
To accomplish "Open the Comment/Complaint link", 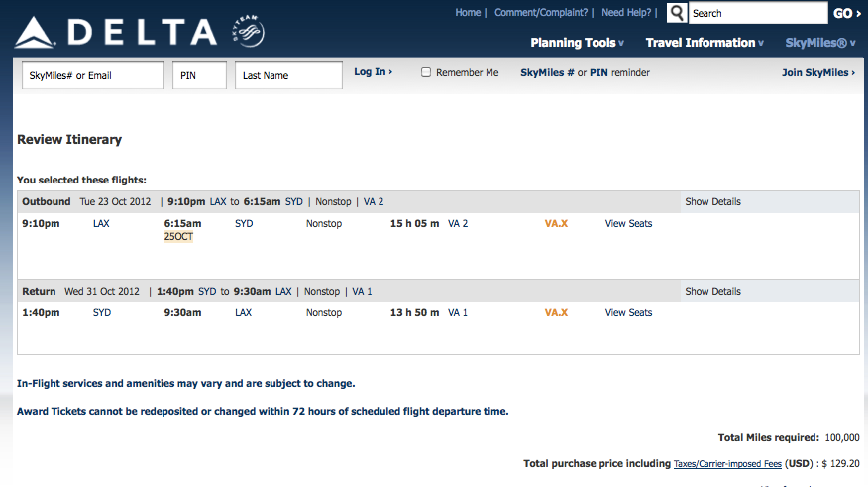I will 541,12.
